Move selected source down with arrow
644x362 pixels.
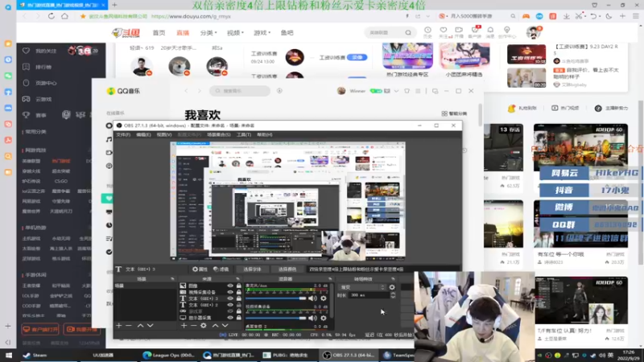click(225, 326)
